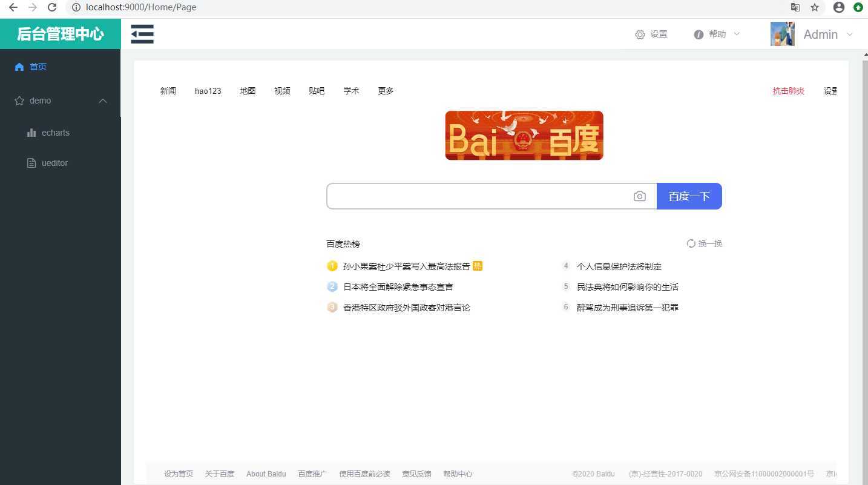Screen dimensions: 868x485
Task: Open hot item 孙小果案杜少平案写入最高法报告
Action: point(406,266)
